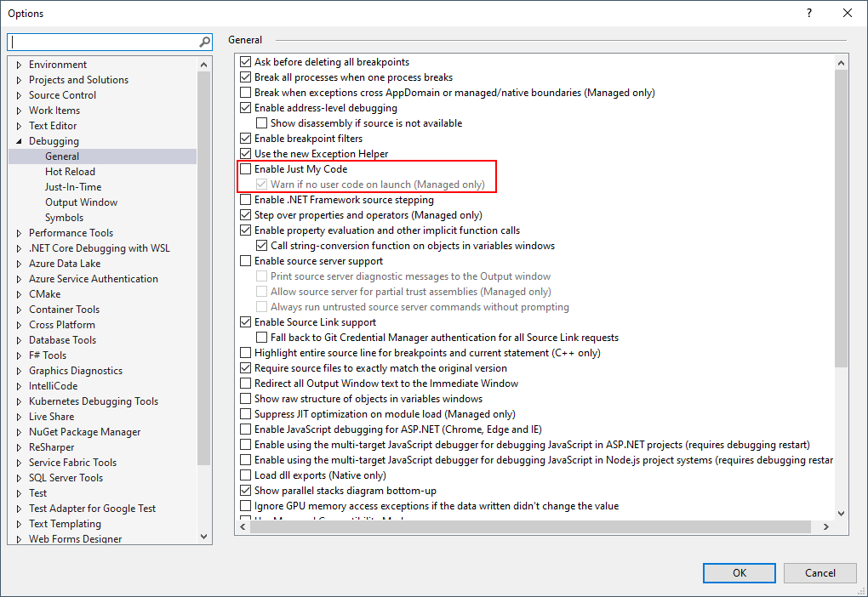Expand the Projects and Solutions node arrow
Image resolution: width=868 pixels, height=597 pixels.
click(19, 80)
